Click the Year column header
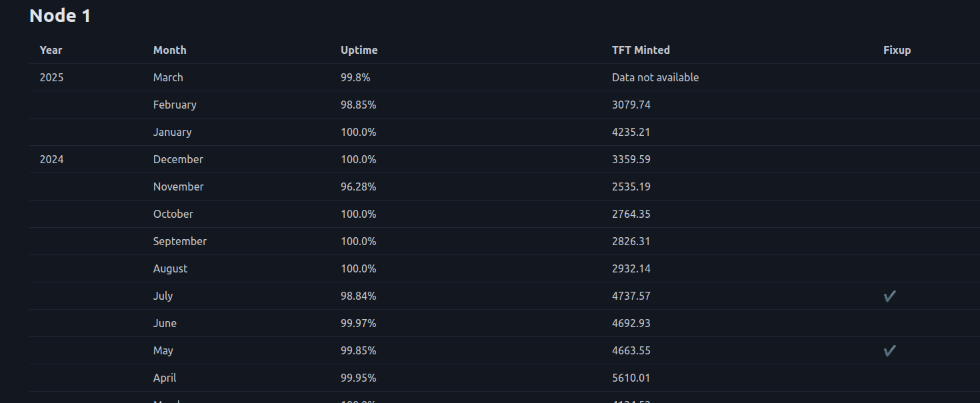The width and height of the screenshot is (980, 403). [51, 50]
